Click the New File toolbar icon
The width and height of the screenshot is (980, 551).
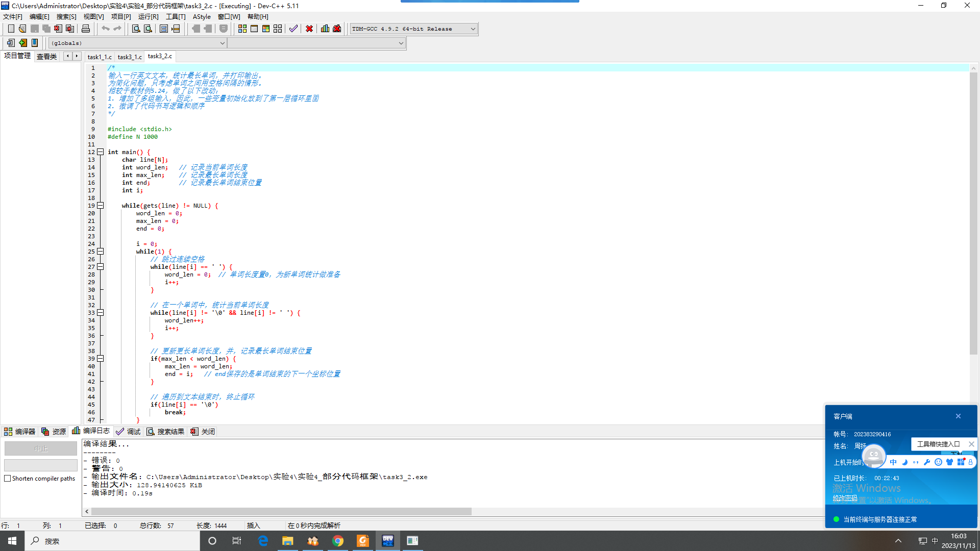click(x=11, y=29)
